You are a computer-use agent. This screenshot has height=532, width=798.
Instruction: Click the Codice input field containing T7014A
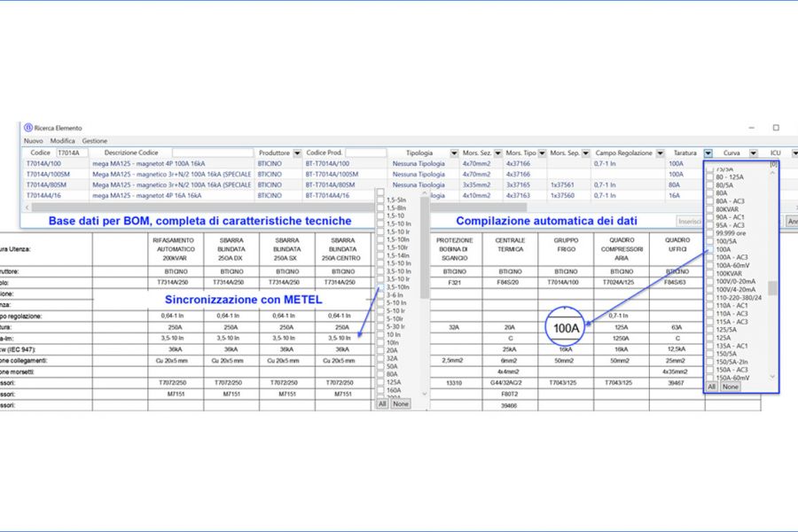coord(72,153)
